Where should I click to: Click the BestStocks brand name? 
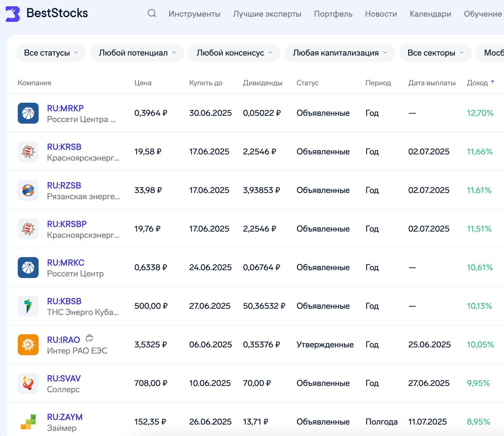coord(57,13)
